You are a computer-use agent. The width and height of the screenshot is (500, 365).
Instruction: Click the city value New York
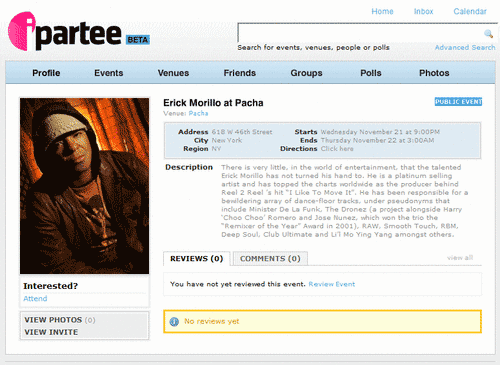(x=227, y=140)
